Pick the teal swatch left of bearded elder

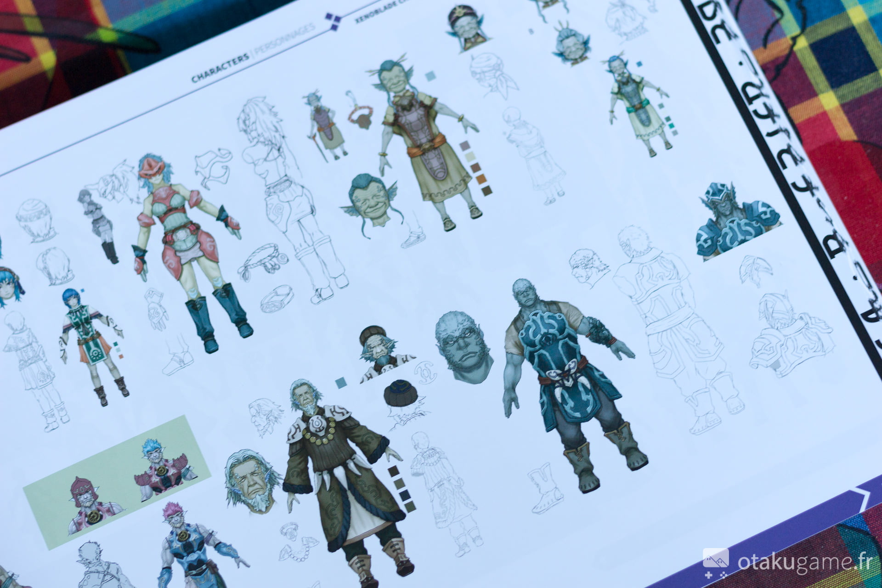pos(341,383)
